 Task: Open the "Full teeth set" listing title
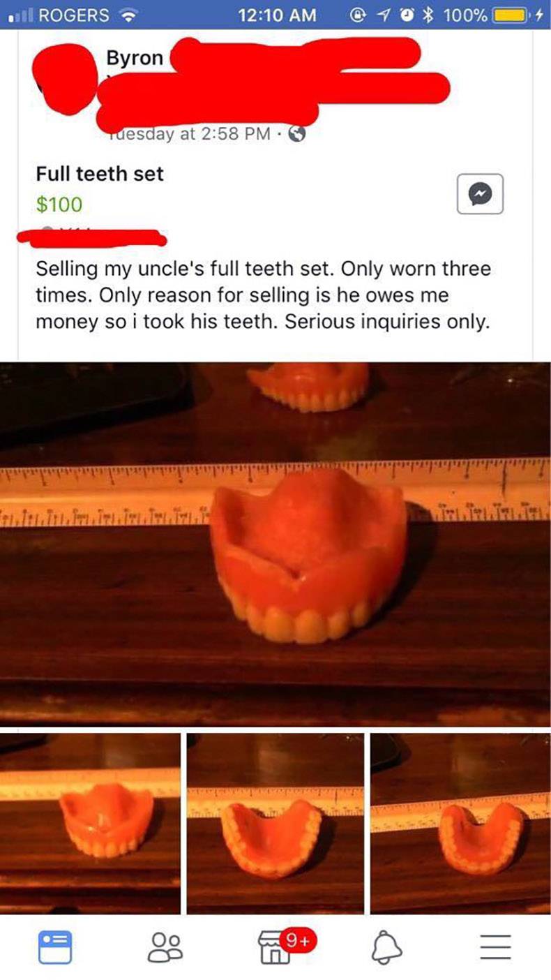100,173
